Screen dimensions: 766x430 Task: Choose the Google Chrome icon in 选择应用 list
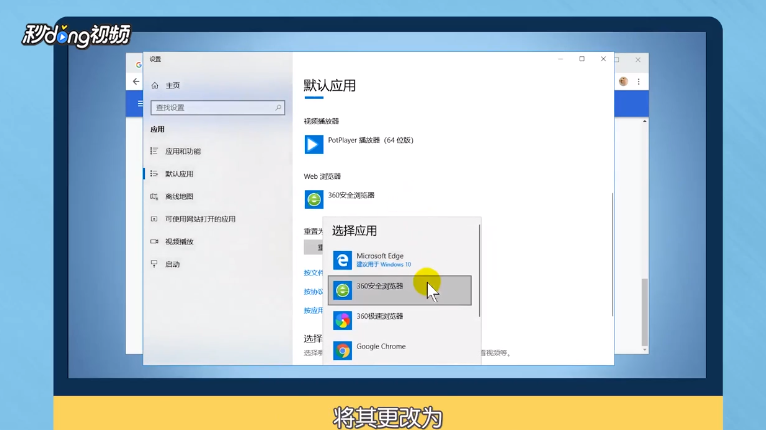[342, 350]
